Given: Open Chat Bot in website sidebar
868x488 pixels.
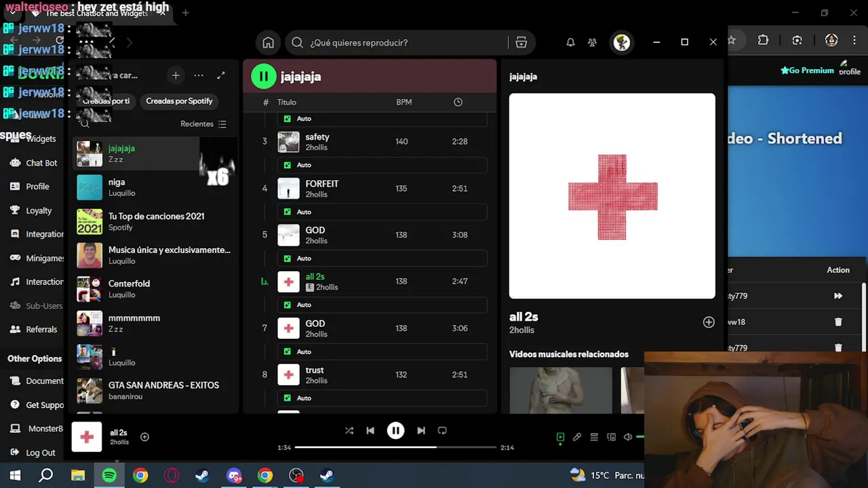Looking at the screenshot, I should click(x=34, y=163).
